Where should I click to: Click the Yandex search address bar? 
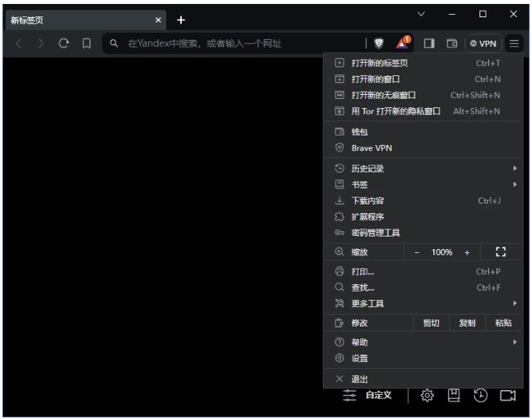tap(235, 44)
